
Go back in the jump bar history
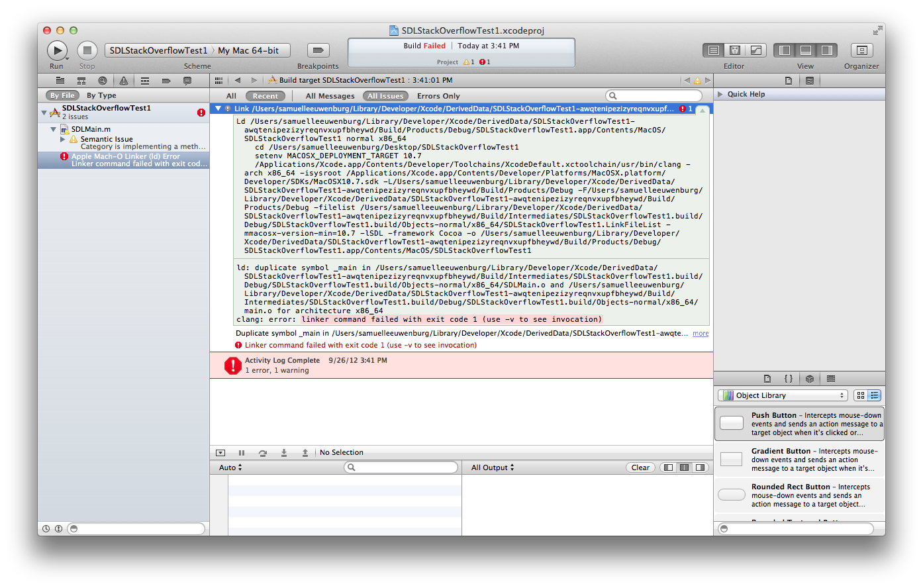click(x=238, y=80)
